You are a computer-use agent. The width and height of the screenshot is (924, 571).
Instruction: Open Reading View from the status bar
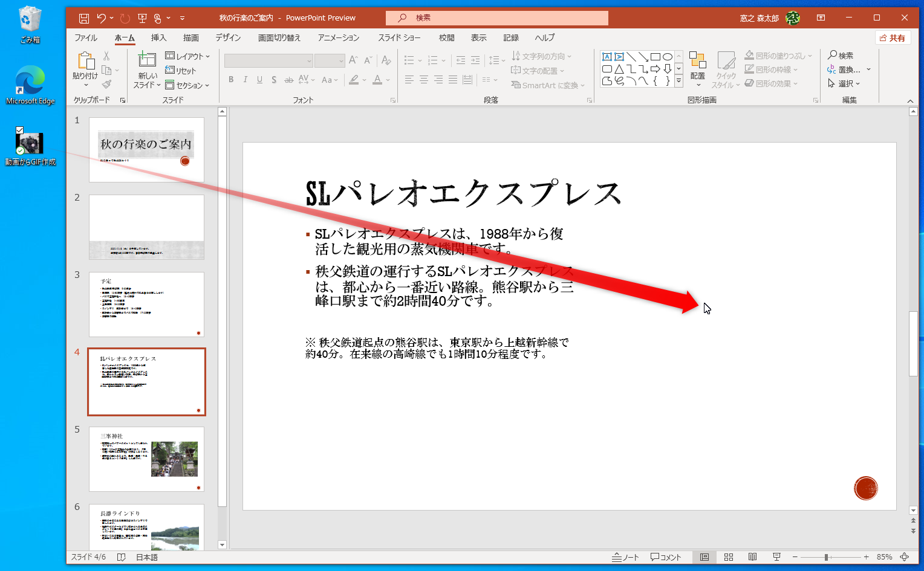752,557
